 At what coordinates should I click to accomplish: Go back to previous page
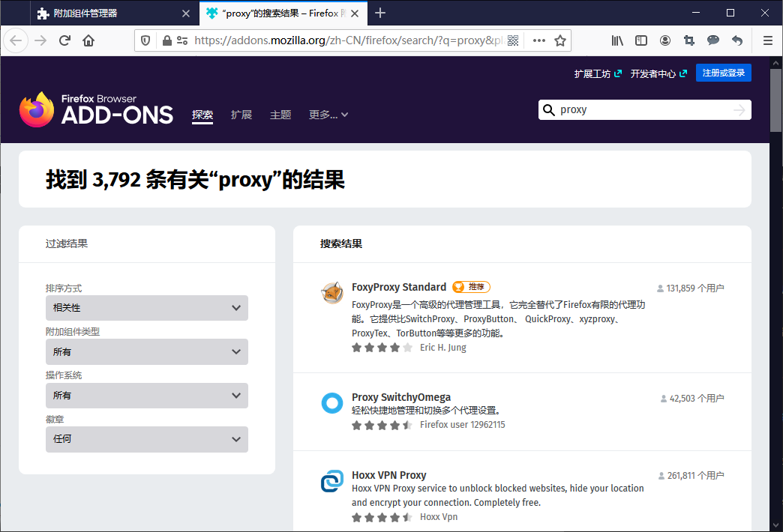16,40
